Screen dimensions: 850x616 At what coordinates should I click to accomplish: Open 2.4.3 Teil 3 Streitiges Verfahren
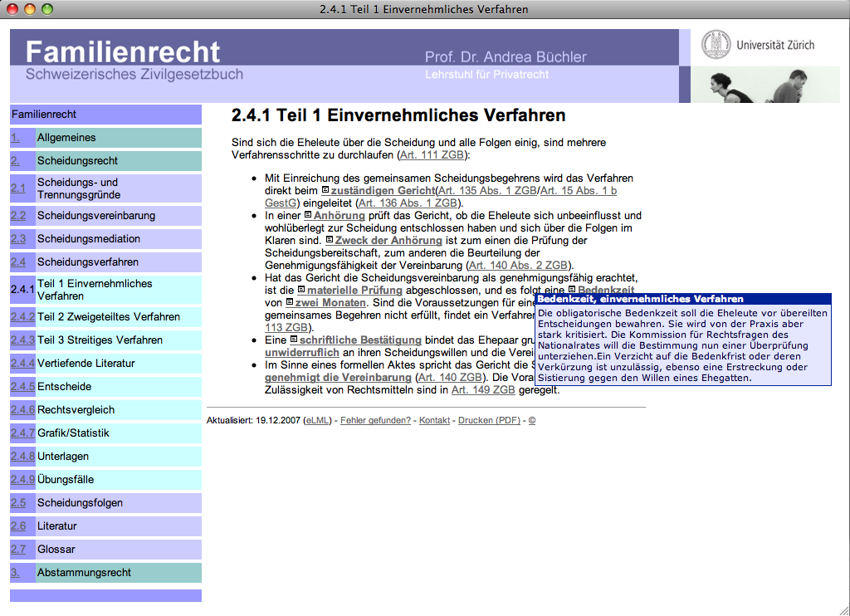105,340
